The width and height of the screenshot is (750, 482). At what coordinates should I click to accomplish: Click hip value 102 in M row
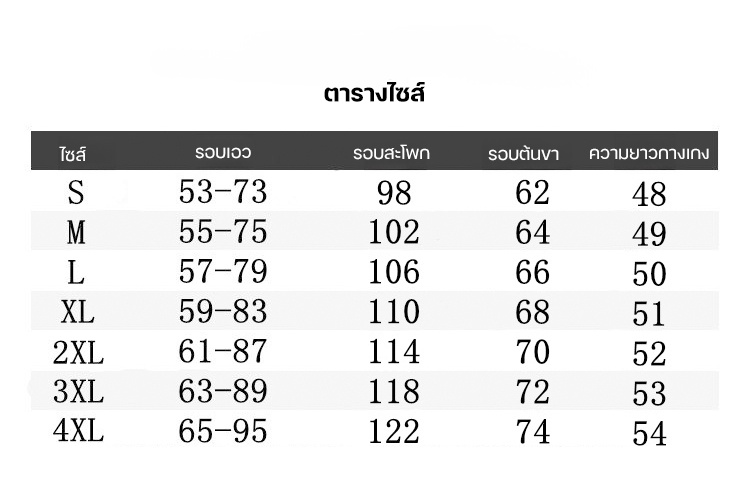[x=394, y=232]
